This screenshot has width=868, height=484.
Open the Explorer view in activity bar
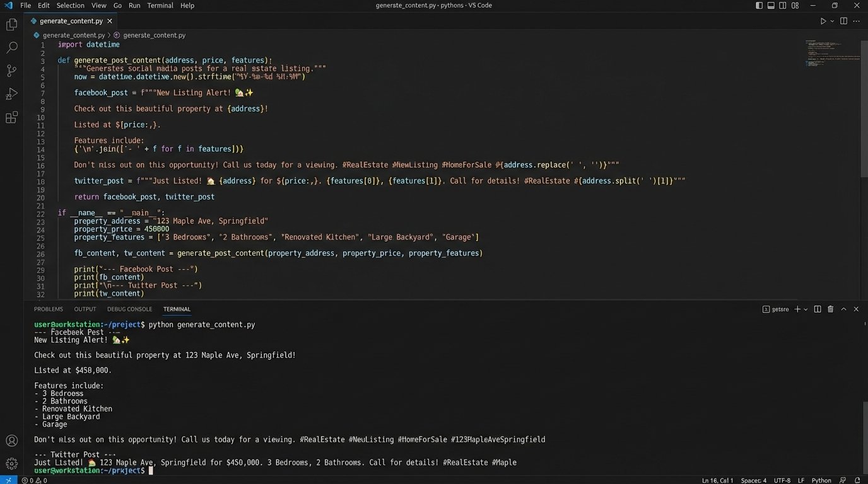coord(11,25)
